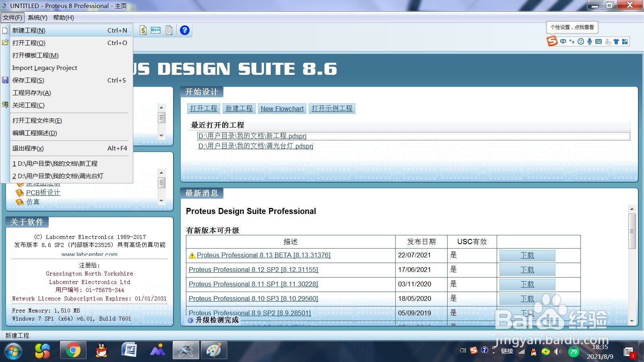
Task: Open recent project 新工程.pdsprj link
Action: [x=252, y=136]
